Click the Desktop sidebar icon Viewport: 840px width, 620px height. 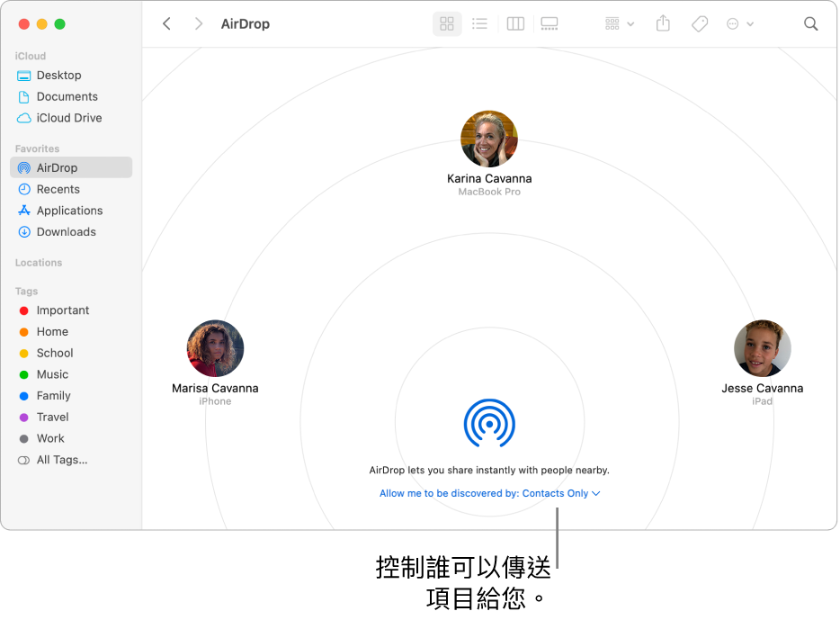(23, 76)
